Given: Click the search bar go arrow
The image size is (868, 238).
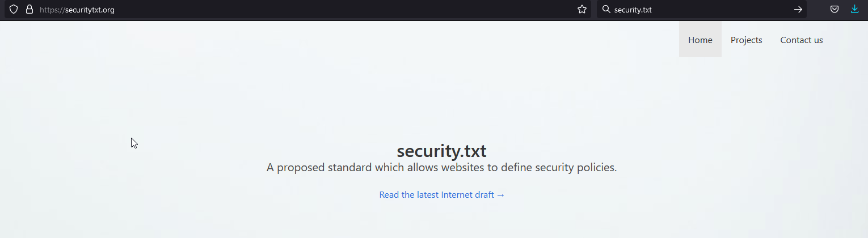Looking at the screenshot, I should (798, 9).
